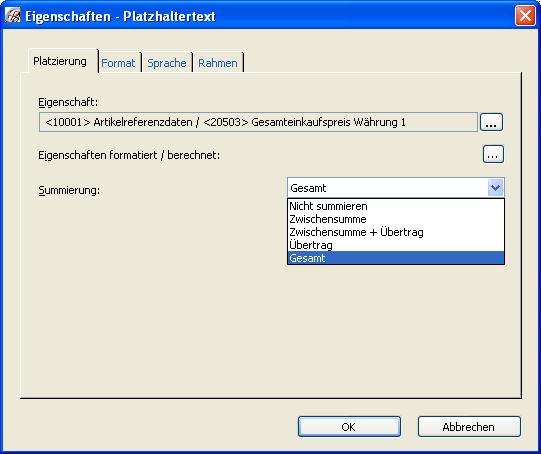Click the Summierung label
This screenshot has height=454, width=541.
point(69,190)
